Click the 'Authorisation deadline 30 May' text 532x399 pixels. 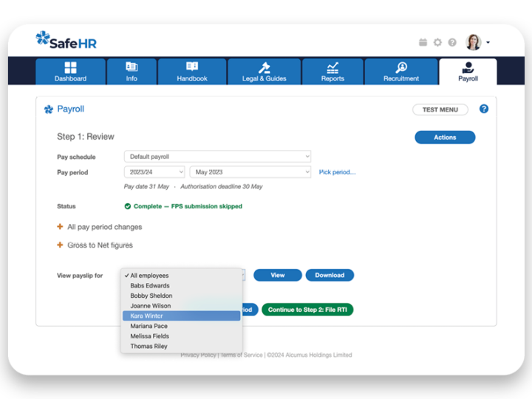[x=221, y=187]
